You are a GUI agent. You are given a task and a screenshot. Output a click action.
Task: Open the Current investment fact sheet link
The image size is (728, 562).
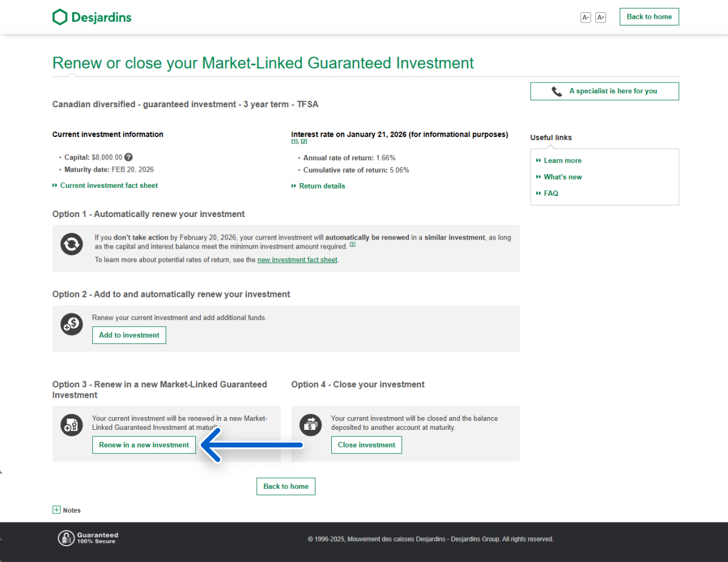(109, 186)
